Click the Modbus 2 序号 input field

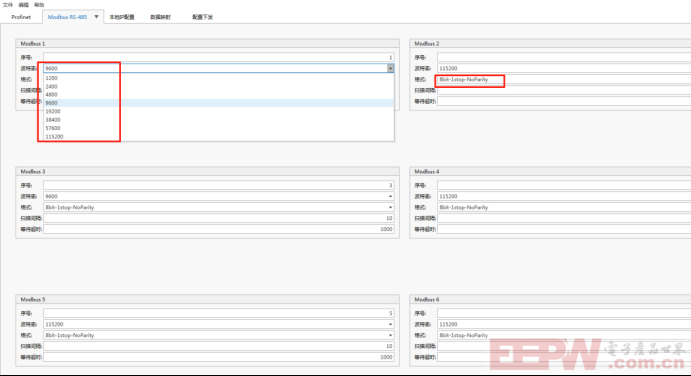click(564, 57)
